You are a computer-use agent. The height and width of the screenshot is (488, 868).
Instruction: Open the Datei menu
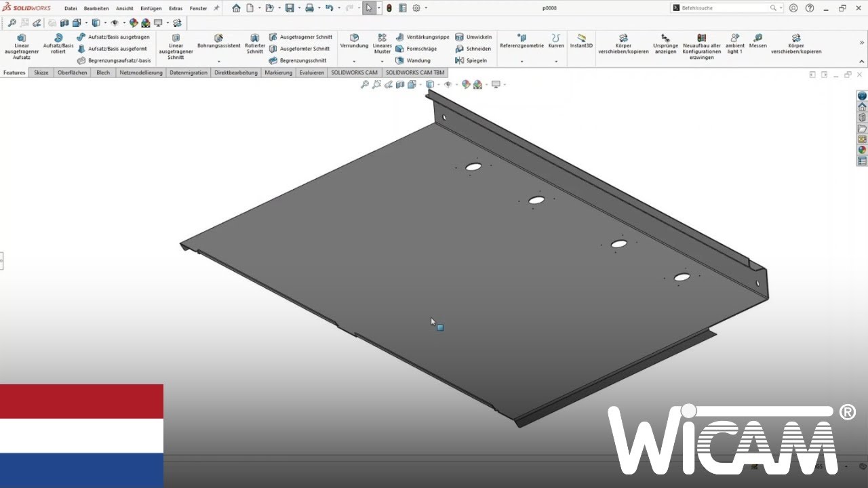[x=71, y=8]
